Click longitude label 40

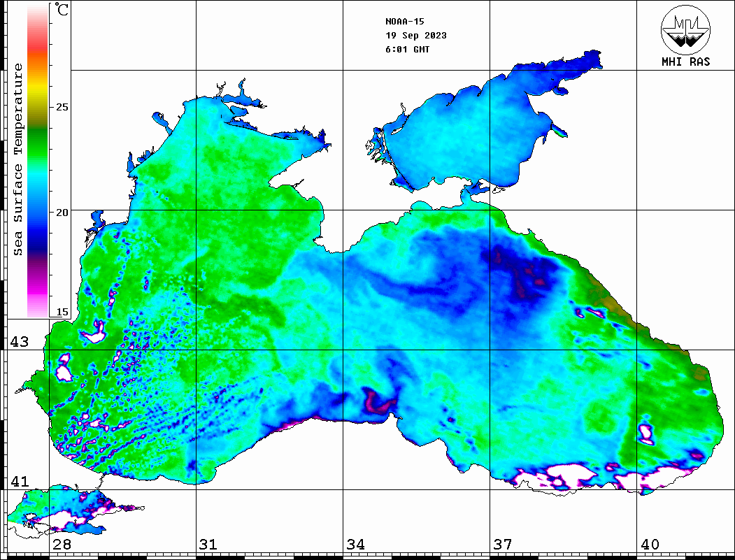(650, 545)
